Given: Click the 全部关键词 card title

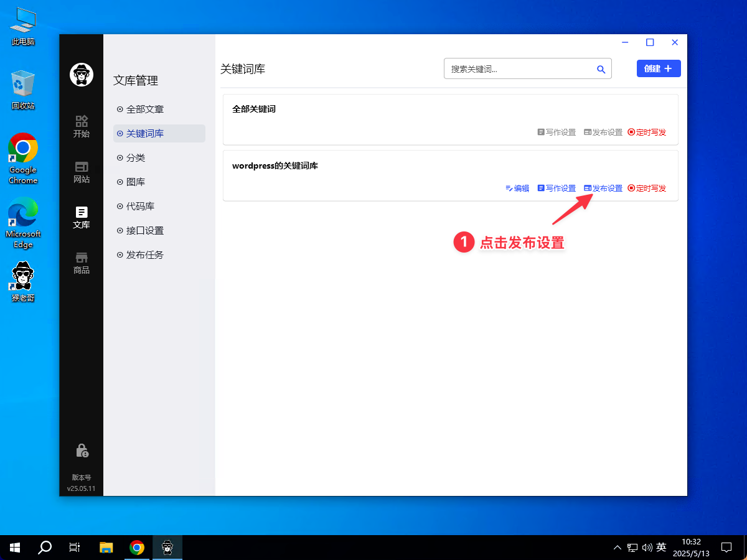Looking at the screenshot, I should click(254, 109).
